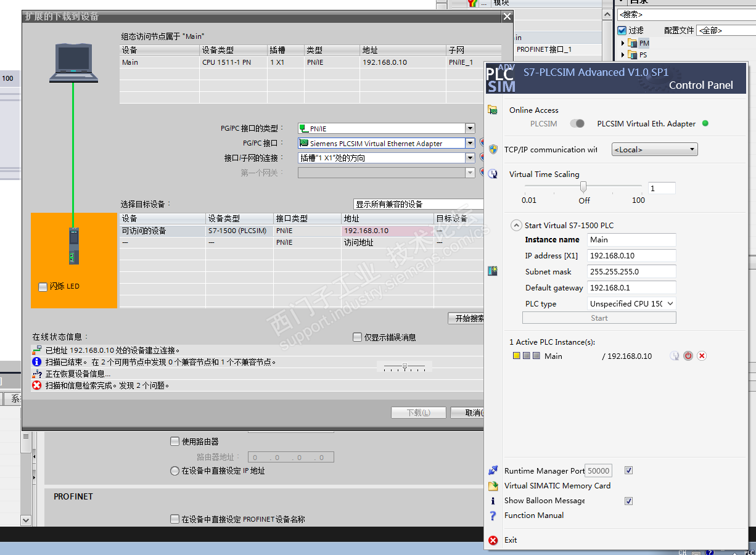Click the Subnet mask input field
Viewport: 756px width, 555px height.
[632, 271]
